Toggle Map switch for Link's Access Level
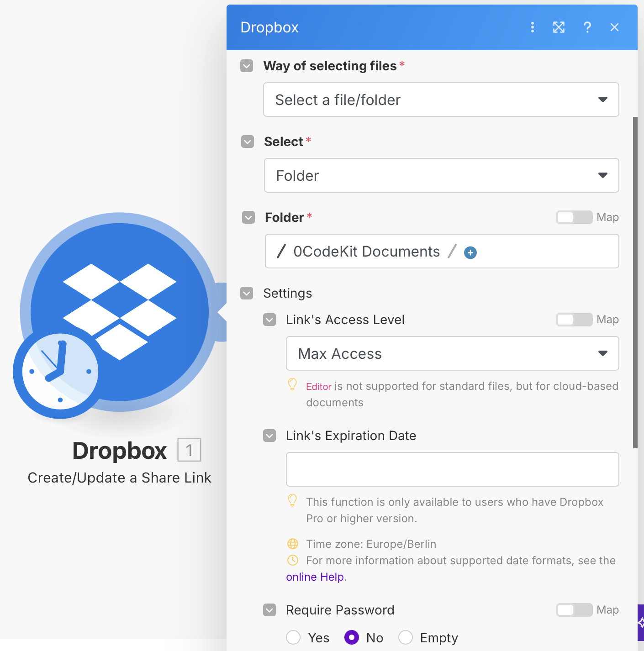644x651 pixels. point(574,320)
